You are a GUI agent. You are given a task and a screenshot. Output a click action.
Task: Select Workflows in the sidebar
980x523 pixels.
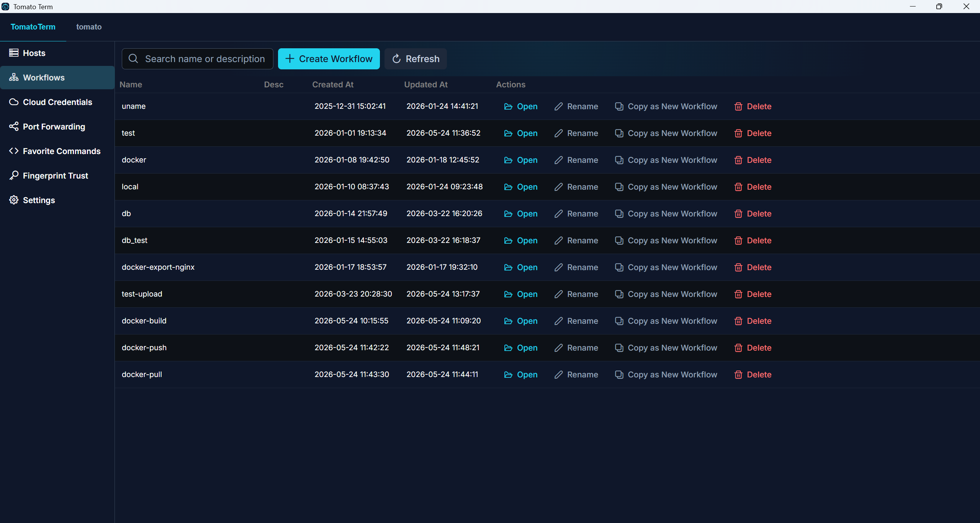[57, 77]
